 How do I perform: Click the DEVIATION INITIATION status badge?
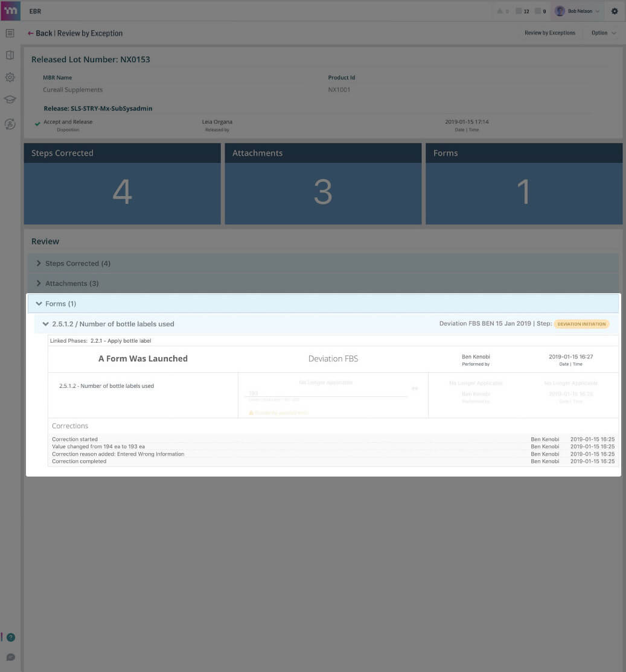(581, 324)
